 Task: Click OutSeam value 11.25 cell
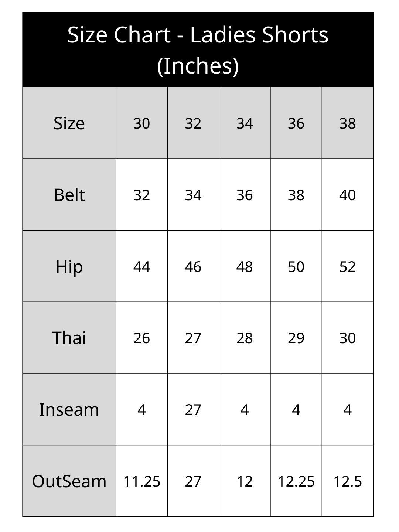coord(142,481)
